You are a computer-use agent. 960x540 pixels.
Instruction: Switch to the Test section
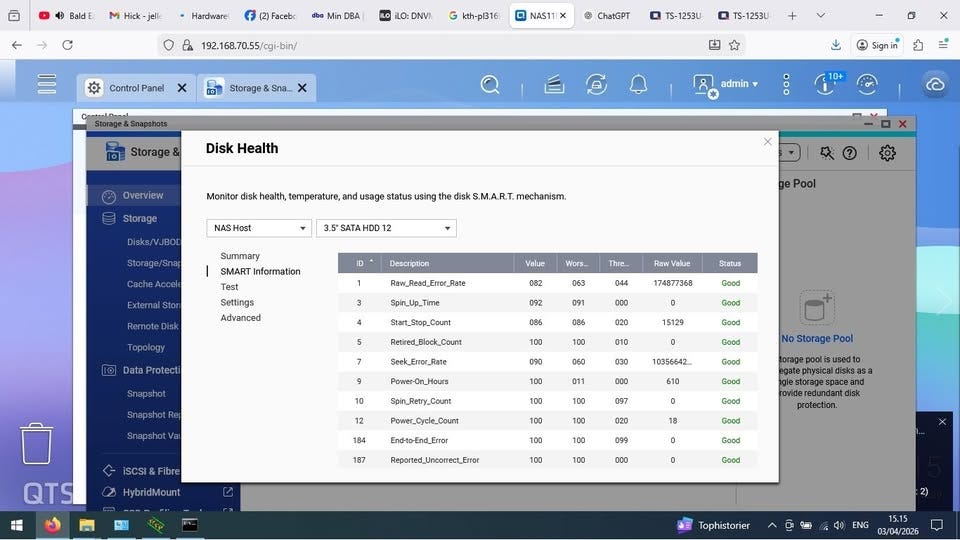click(x=230, y=287)
